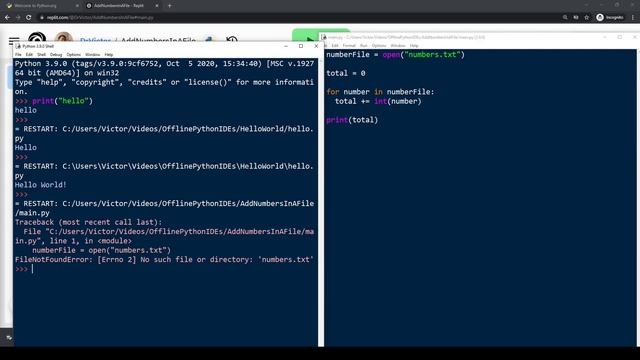Close the AddNumbersInAFile Replit tab
This screenshot has height=360, width=640.
(x=157, y=6)
